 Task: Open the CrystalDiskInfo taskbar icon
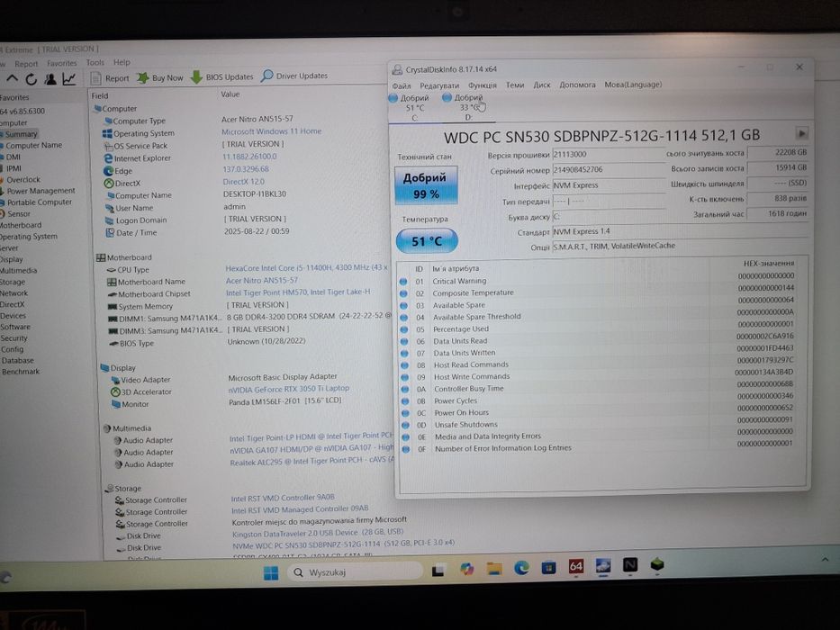(x=603, y=566)
